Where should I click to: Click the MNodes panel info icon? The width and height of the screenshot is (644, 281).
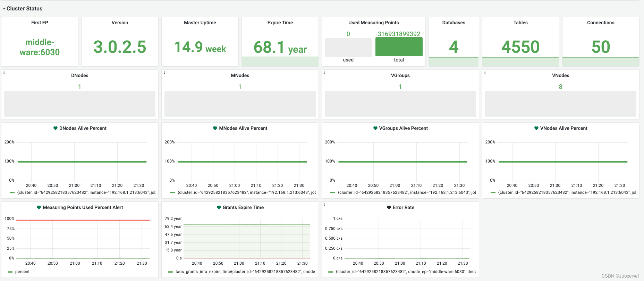click(x=164, y=73)
